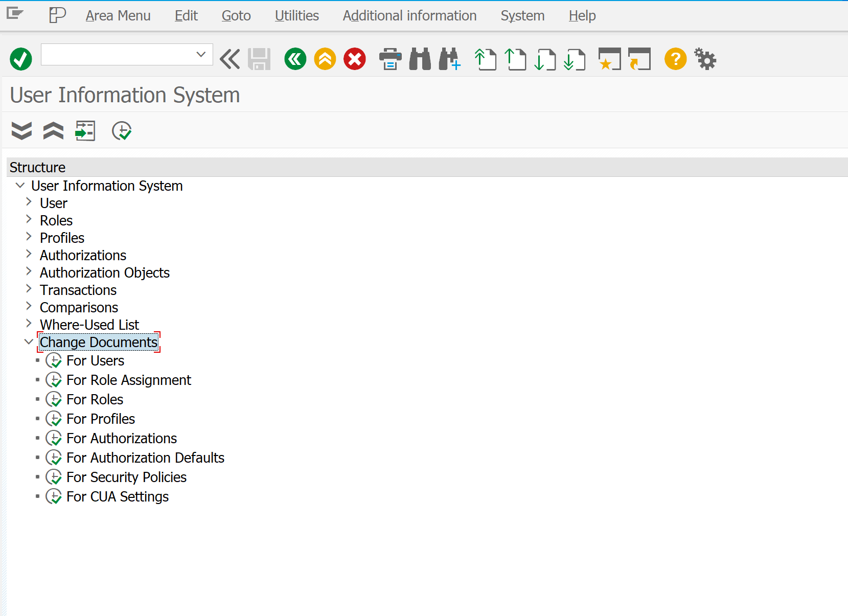The width and height of the screenshot is (848, 616).
Task: Click the Expand all nodes double-chevron icon
Action: [x=21, y=131]
